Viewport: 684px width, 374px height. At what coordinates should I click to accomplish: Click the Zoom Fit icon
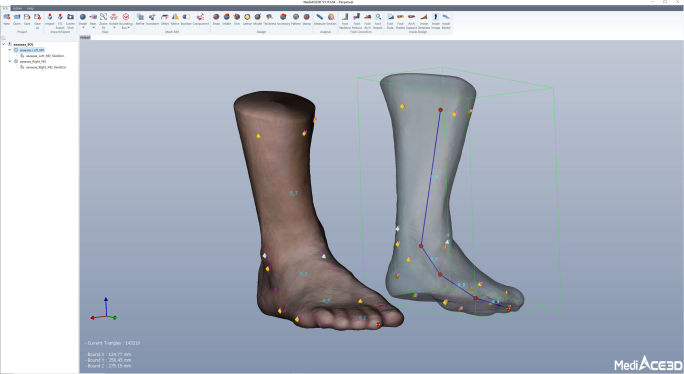point(103,21)
